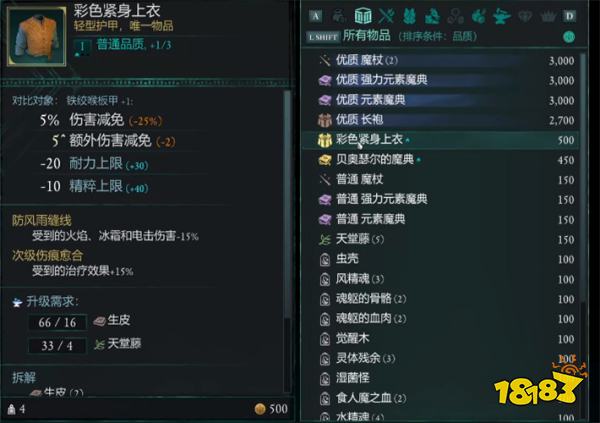Select the crown category icon
Viewport: 600px width, 423px height.
tap(547, 16)
